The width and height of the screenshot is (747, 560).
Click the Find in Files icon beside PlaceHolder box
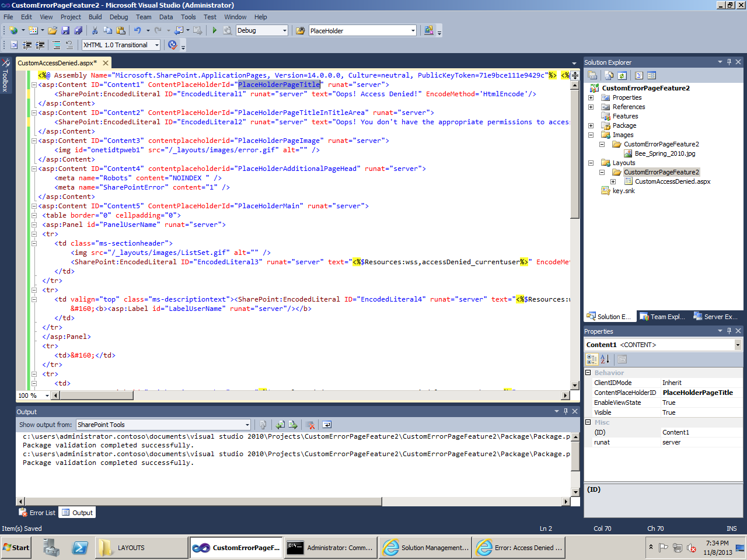click(301, 30)
